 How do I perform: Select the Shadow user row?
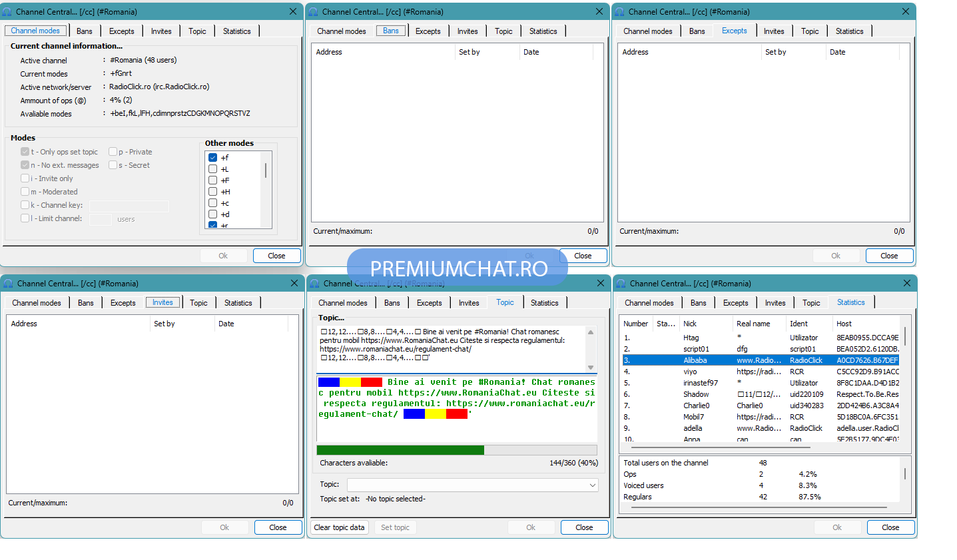pos(761,394)
